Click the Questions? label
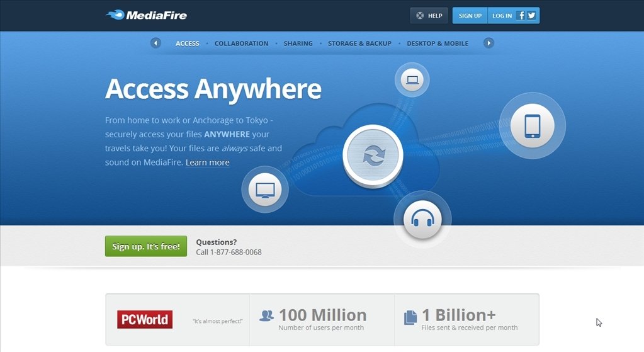The width and height of the screenshot is (644, 352). pos(216,242)
